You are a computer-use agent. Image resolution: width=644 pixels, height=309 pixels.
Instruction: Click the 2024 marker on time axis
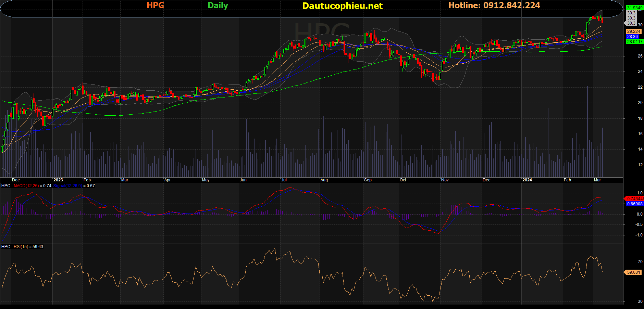coord(527,180)
